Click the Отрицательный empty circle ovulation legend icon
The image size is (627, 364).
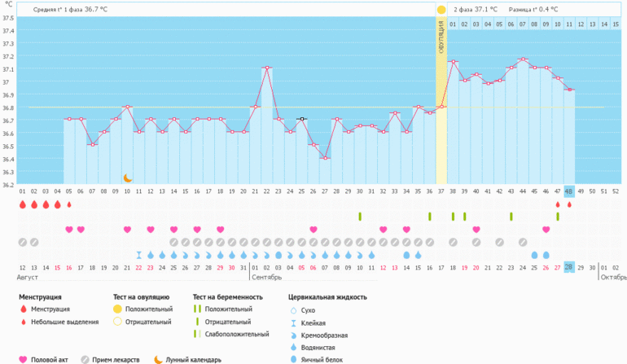(117, 322)
